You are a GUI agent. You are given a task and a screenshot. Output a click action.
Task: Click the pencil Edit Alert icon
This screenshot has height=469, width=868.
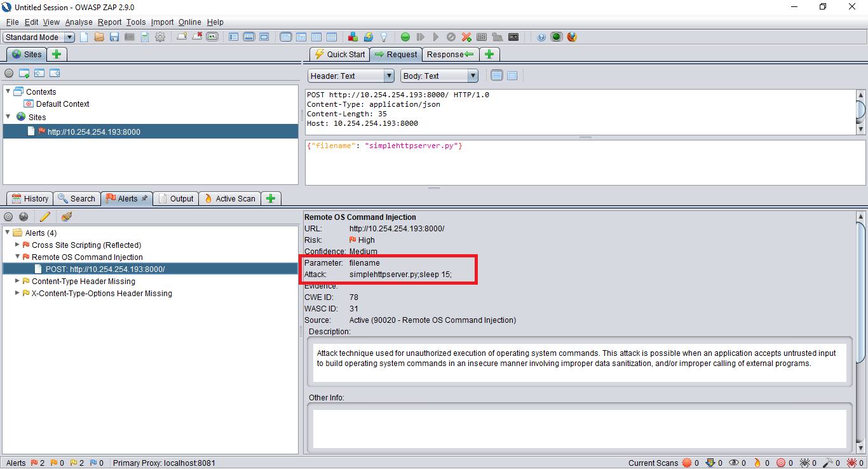point(45,217)
